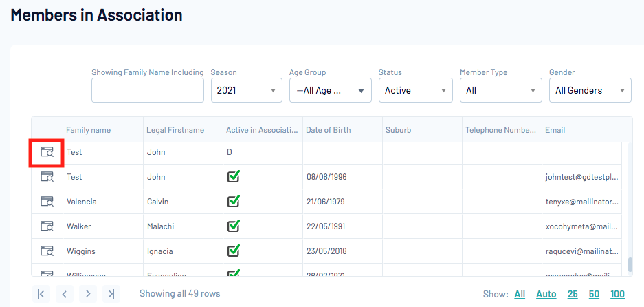Show All rows link
This screenshot has height=307, width=644.
[x=520, y=294]
